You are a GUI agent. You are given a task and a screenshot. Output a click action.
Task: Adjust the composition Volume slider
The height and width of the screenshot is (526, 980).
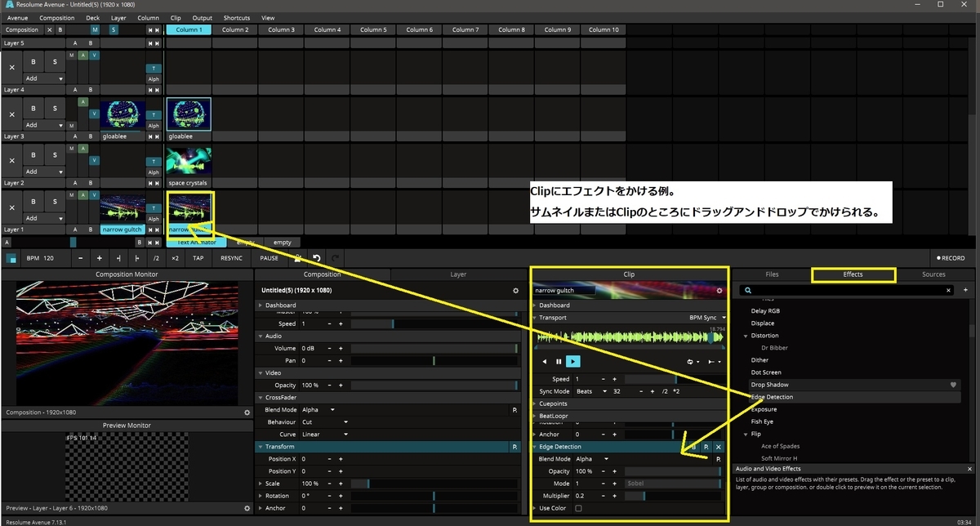pos(434,348)
